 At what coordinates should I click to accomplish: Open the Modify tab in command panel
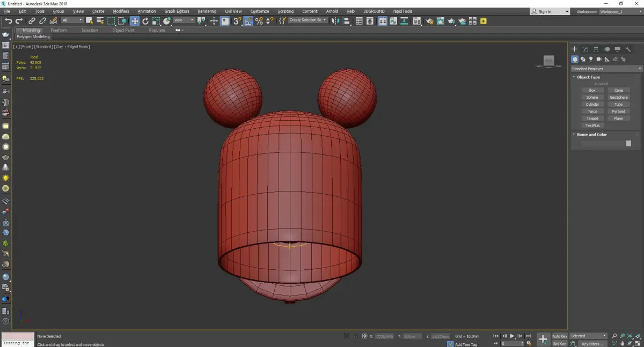(x=585, y=49)
